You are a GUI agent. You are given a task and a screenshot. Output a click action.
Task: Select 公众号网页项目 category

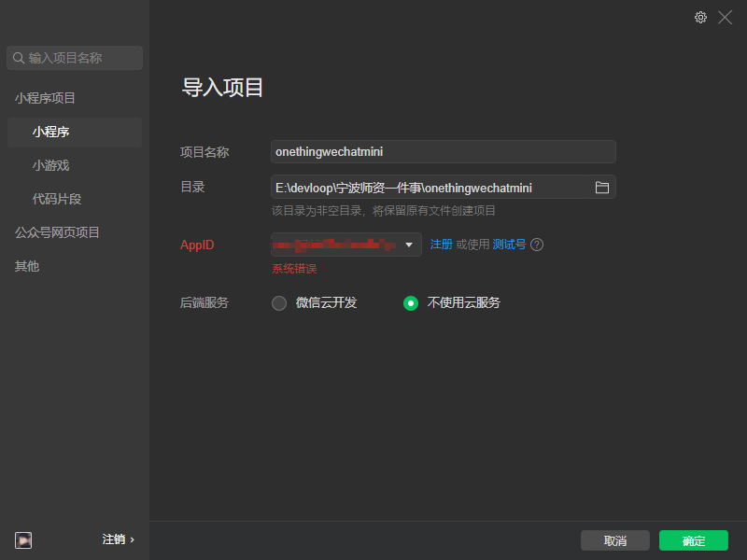tap(57, 232)
